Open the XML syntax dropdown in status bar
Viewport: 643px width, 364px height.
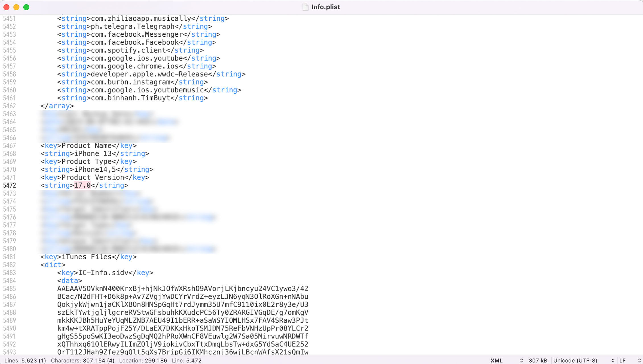tap(506, 360)
